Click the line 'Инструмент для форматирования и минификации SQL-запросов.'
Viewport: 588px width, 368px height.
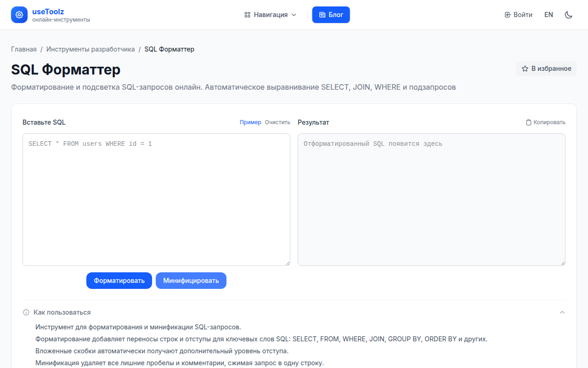point(138,327)
